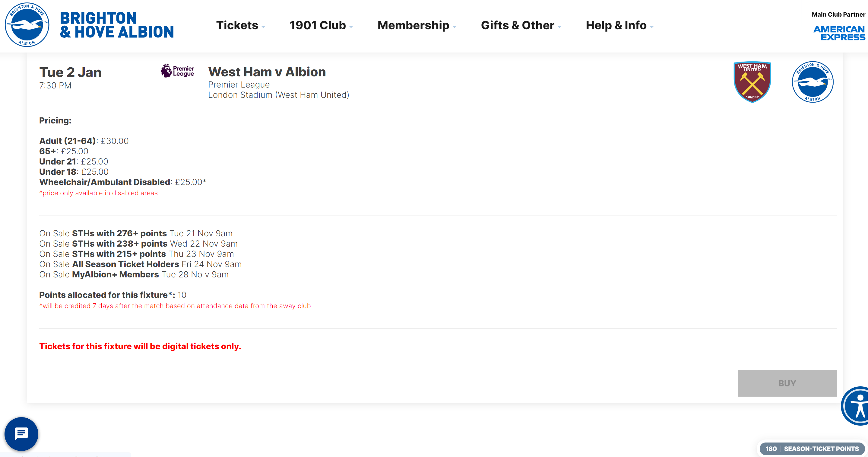Click the grey BUY button

point(787,383)
